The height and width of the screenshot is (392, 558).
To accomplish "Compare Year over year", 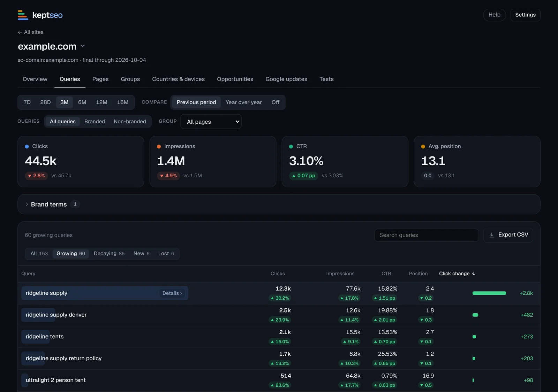I will click(243, 102).
